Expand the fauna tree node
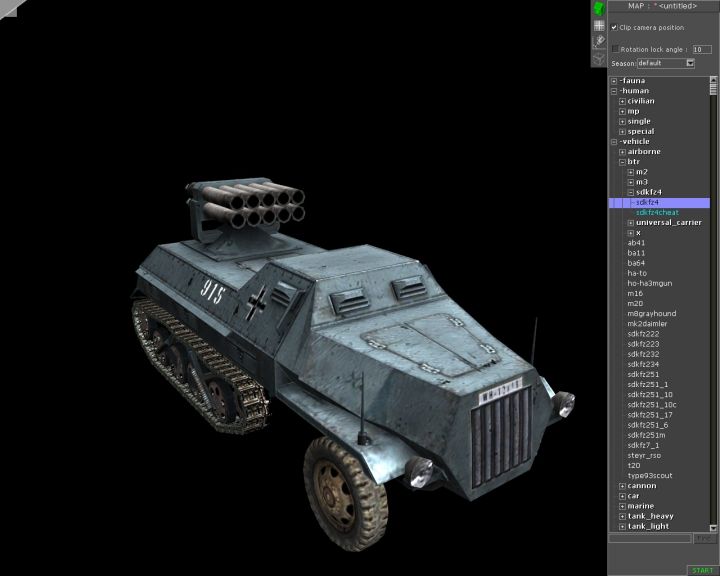The width and height of the screenshot is (720, 576). pyautogui.click(x=614, y=80)
